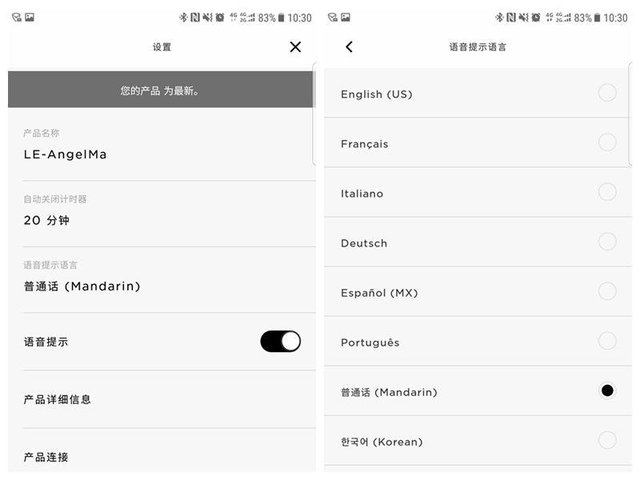Viewport: 640px width, 480px height.
Task: Pick the 한국어 (Korean) radio button
Action: pyautogui.click(x=607, y=440)
